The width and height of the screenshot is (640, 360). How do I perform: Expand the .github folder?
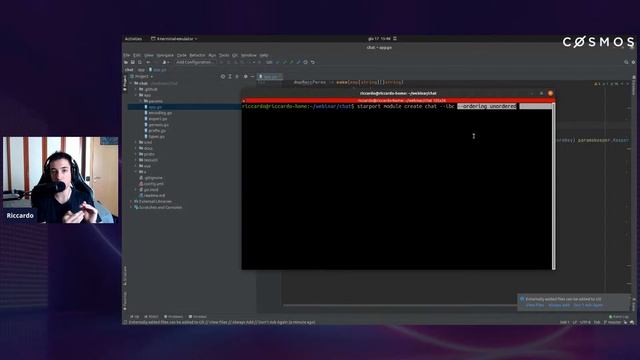pyautogui.click(x=136, y=89)
